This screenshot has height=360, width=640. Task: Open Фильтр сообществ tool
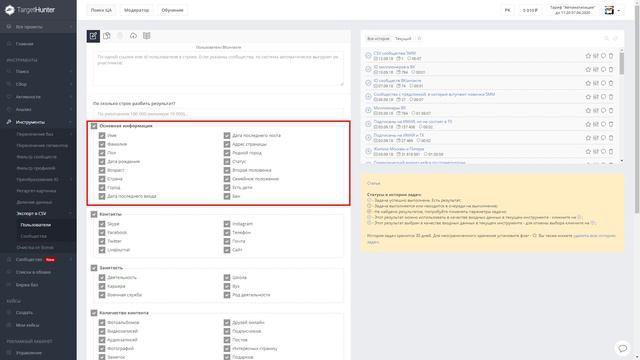(37, 157)
